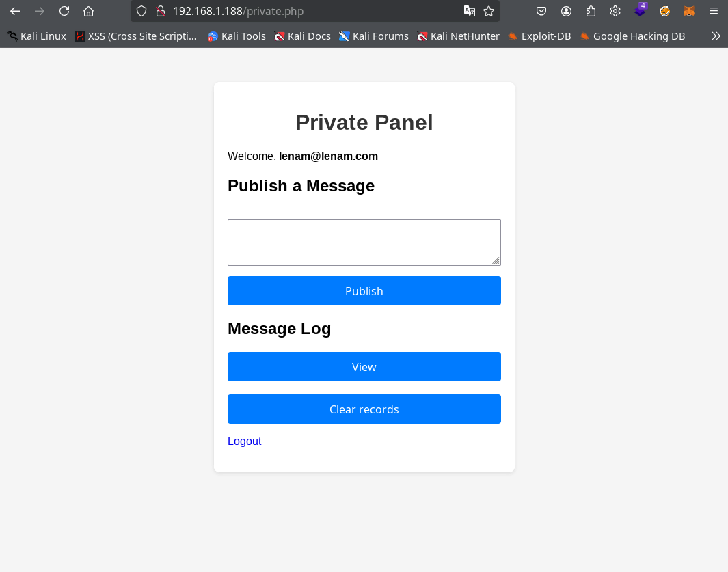Open the Firefox hamburger menu
This screenshot has width=728, height=572.
714,11
